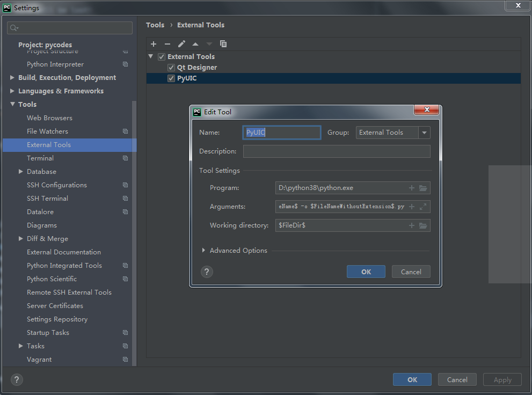Viewport: 532px width, 395px height.
Task: Uncheck the Qt Designer tool
Action: (x=170, y=67)
